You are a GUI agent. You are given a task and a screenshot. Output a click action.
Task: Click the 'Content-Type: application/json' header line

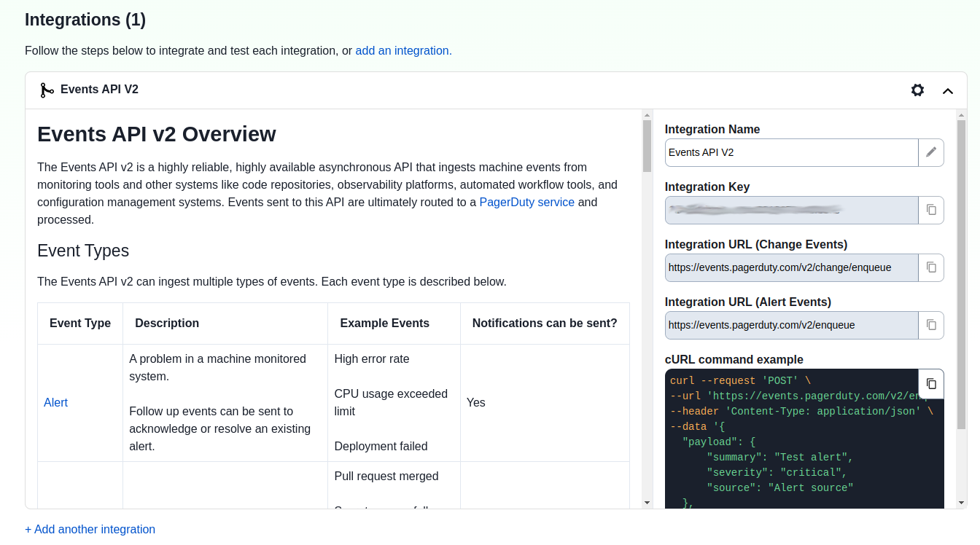tap(801, 411)
